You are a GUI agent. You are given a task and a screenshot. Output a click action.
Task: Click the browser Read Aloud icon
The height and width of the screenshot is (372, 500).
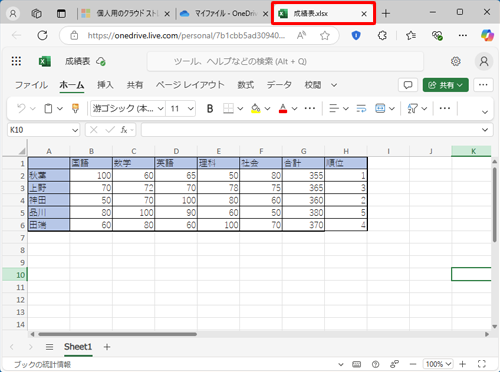pyautogui.click(x=301, y=35)
